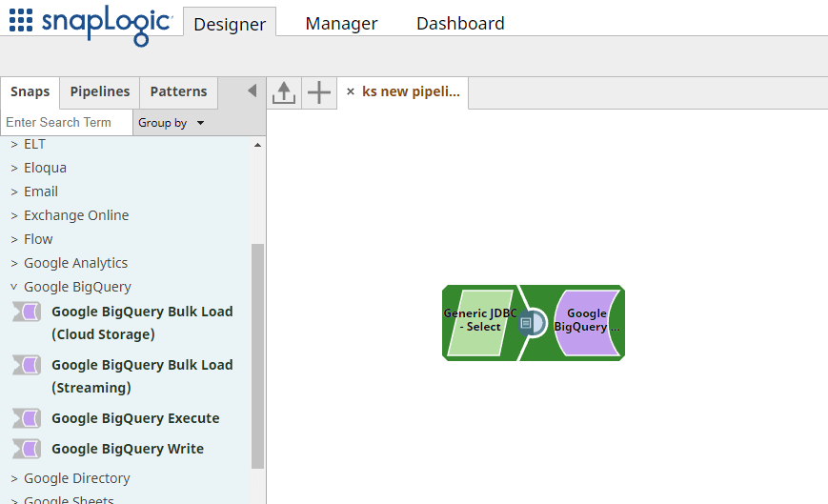The height and width of the screenshot is (504, 828).
Task: Open the Manager section
Action: point(341,24)
